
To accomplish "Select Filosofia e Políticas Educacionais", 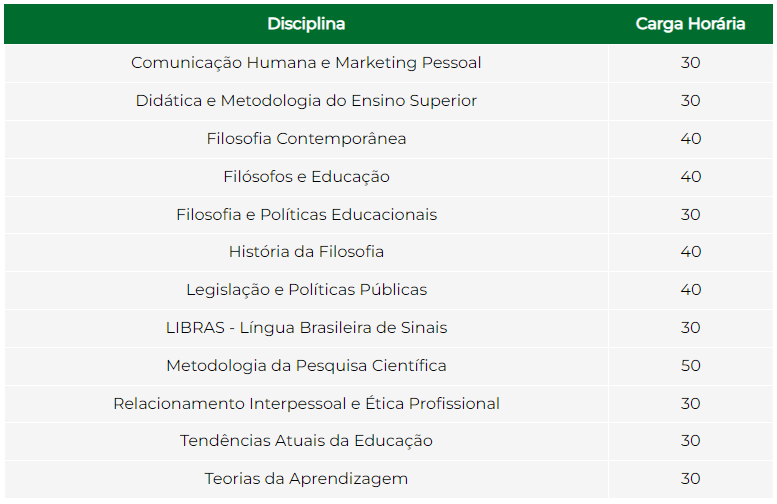I will point(306,215).
